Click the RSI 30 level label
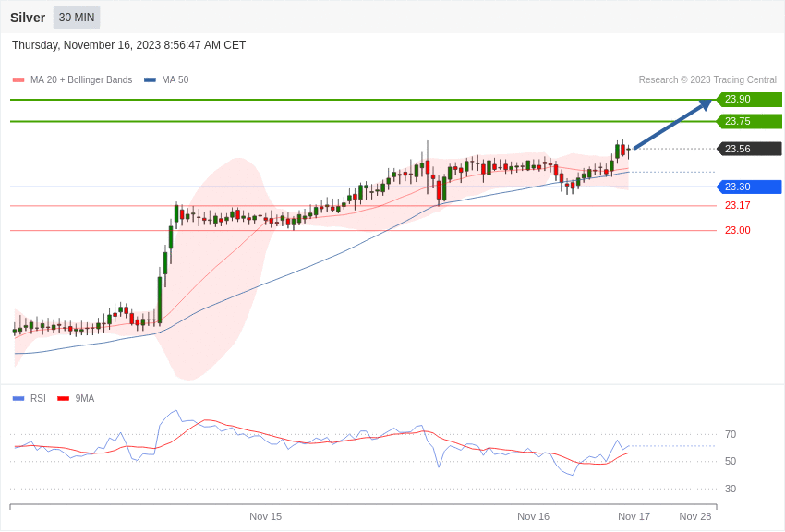The height and width of the screenshot is (532, 785). click(731, 489)
